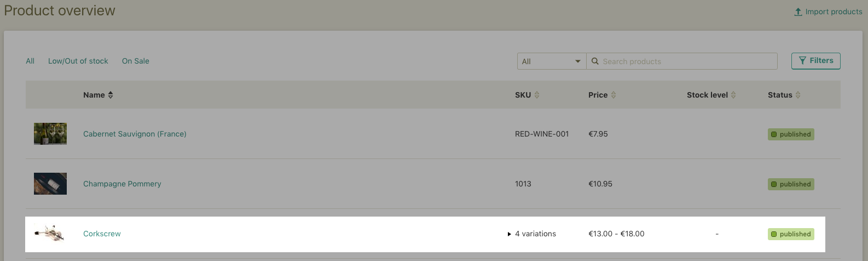Click the funnel icon in Filters
The width and height of the screenshot is (868, 261).
tap(803, 61)
